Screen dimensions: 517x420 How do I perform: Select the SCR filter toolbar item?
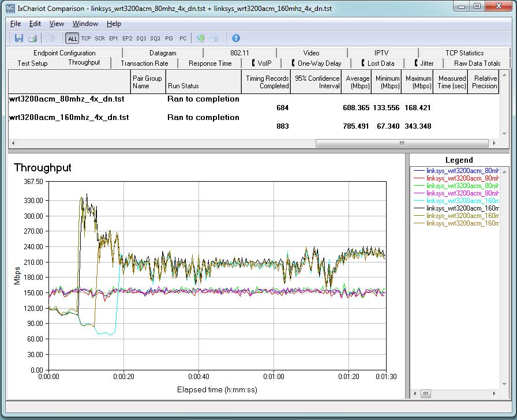click(x=100, y=39)
